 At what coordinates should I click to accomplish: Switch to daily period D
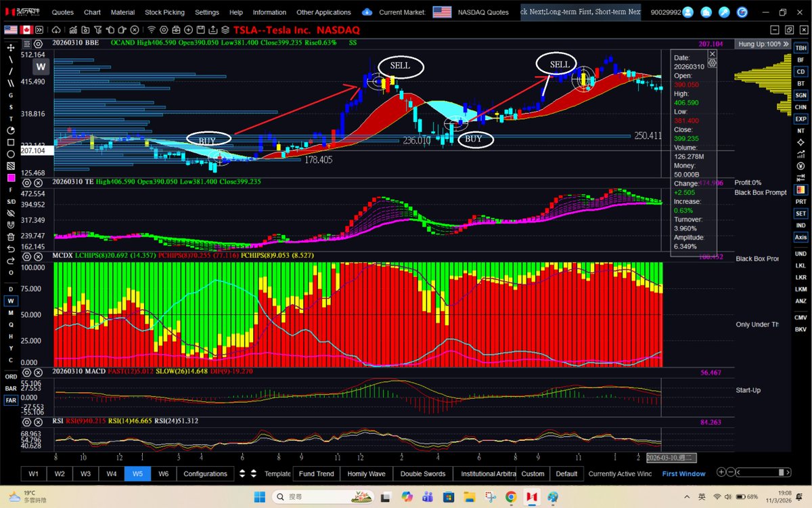coord(11,291)
